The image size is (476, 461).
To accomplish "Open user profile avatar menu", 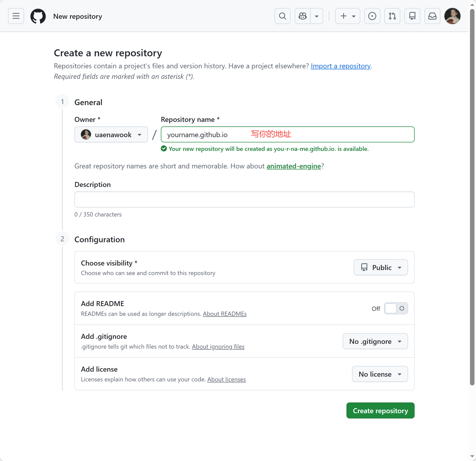I will (x=452, y=16).
